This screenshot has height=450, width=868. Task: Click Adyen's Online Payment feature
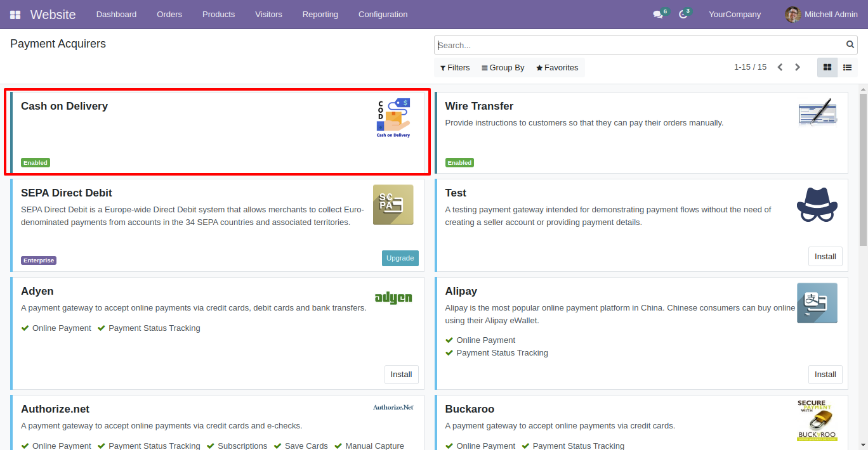tap(56, 328)
